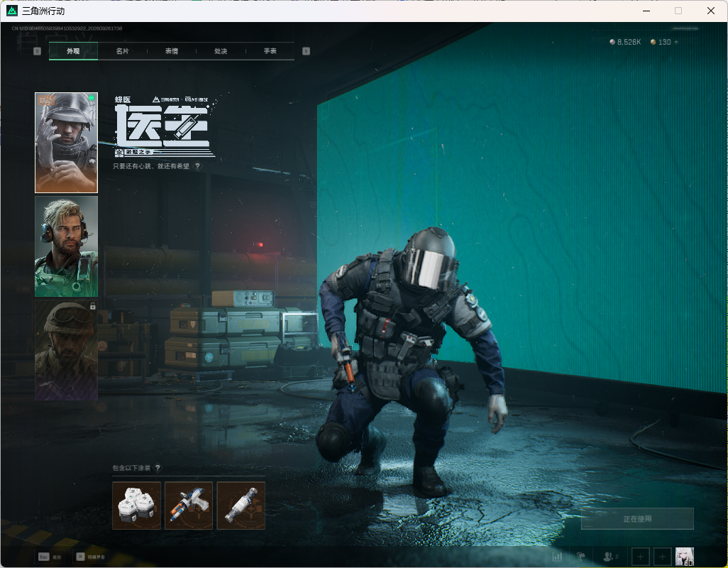Select the blond bearded headset skin thumbnail
The height and width of the screenshot is (568, 728).
[x=67, y=246]
